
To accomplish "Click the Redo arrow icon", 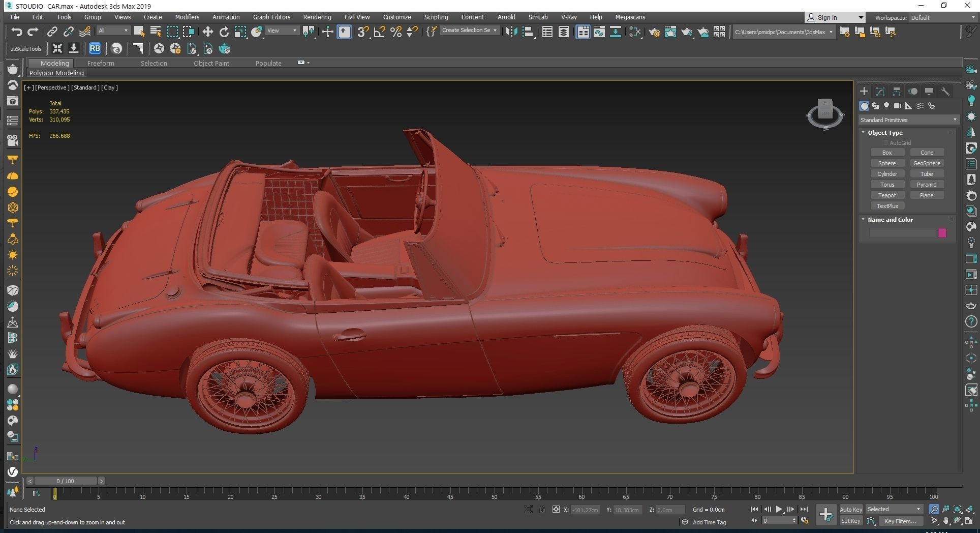I will point(33,32).
